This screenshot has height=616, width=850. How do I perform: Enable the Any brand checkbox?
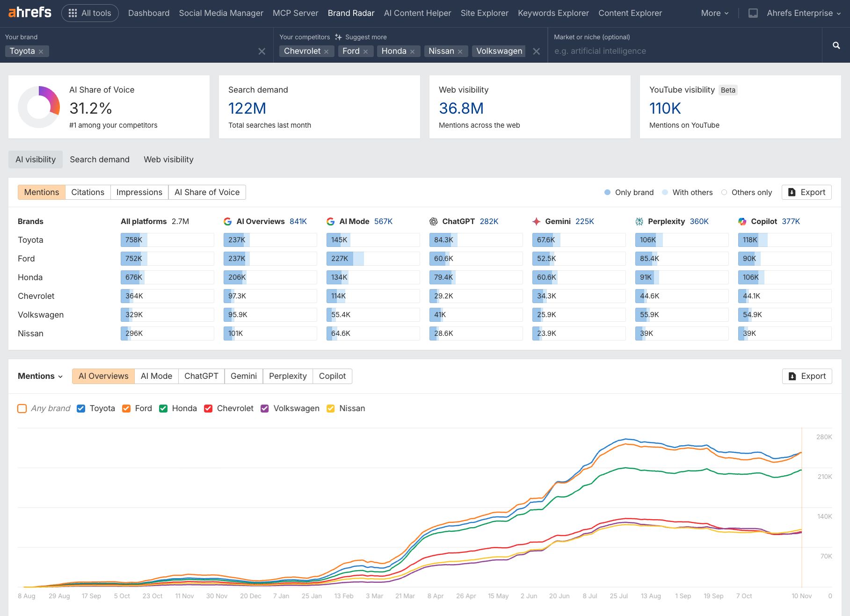22,408
